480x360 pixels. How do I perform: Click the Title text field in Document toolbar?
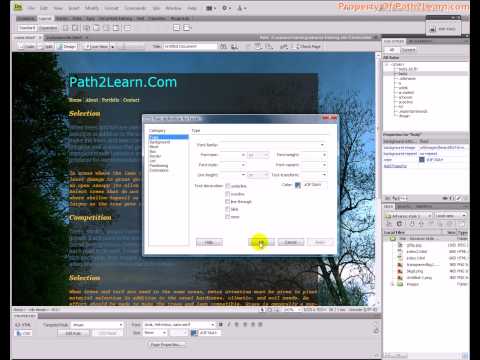point(190,47)
